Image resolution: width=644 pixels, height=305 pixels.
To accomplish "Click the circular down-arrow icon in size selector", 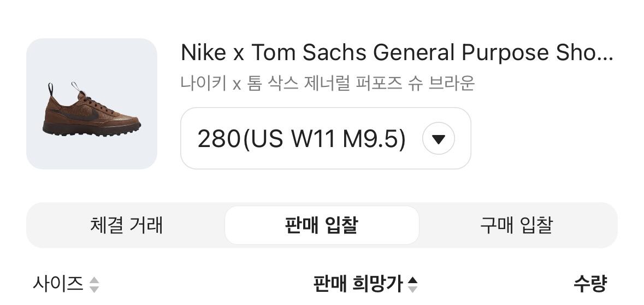I will pyautogui.click(x=439, y=139).
